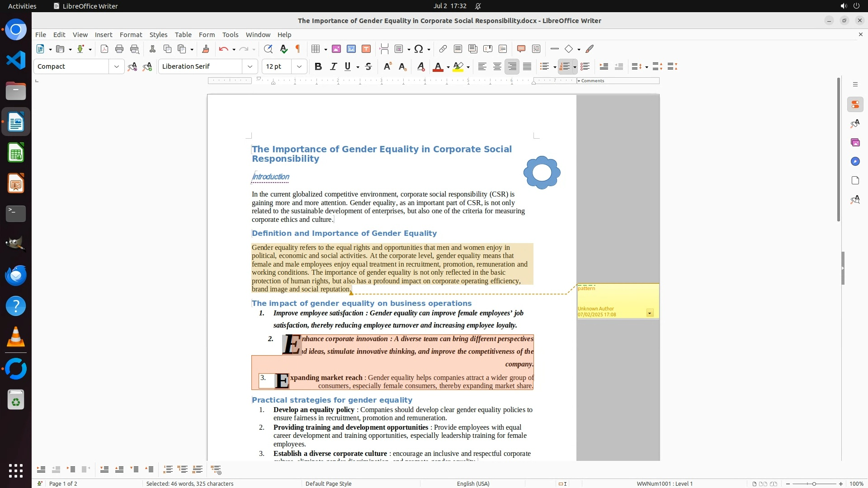Open the sidebar Gallery panel
This screenshot has width=868, height=488.
pyautogui.click(x=855, y=143)
